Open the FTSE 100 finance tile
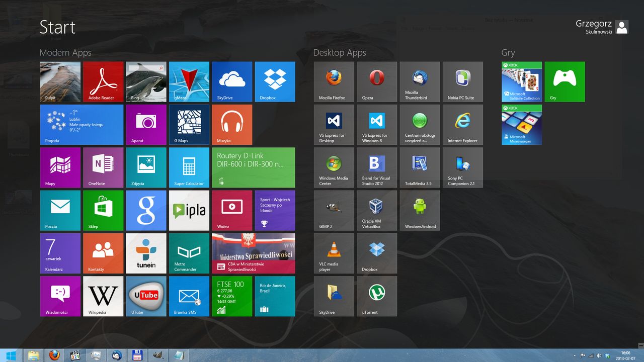 tap(232, 296)
